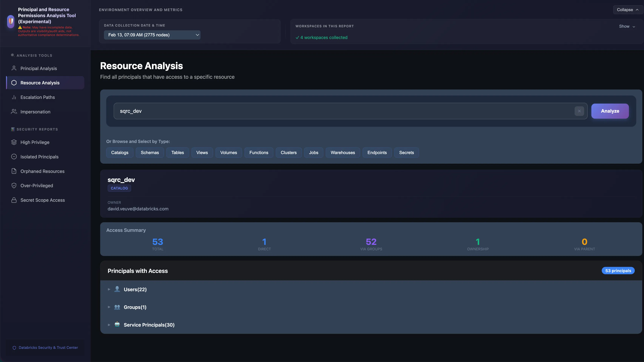644x362 pixels.
Task: Open Databricks Security & Trust Center link
Action: click(x=48, y=347)
